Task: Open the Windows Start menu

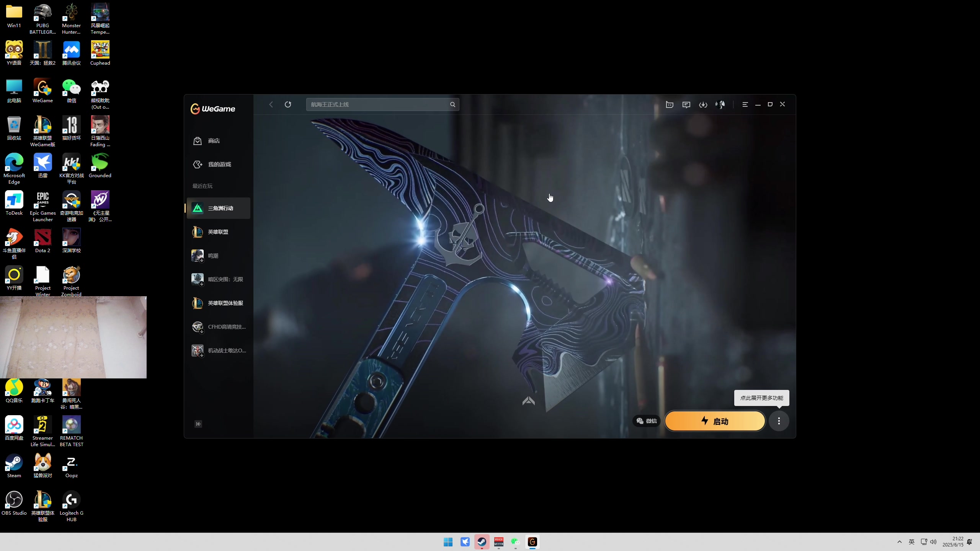Action: (448, 542)
